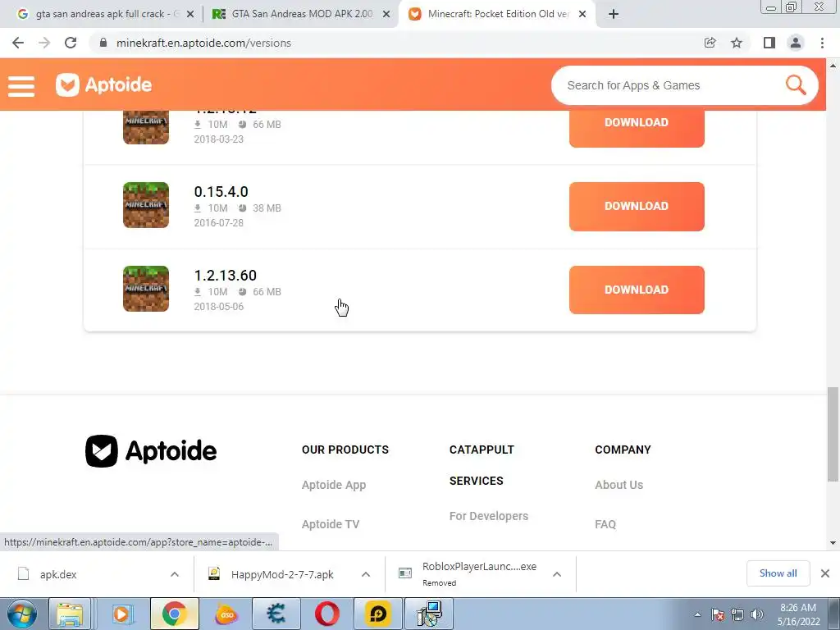Click Show all downloads button

pyautogui.click(x=778, y=573)
